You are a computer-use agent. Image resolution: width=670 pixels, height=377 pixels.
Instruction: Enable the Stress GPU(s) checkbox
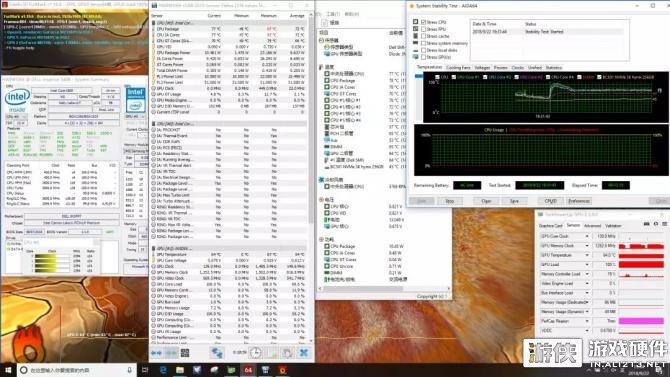tap(423, 57)
